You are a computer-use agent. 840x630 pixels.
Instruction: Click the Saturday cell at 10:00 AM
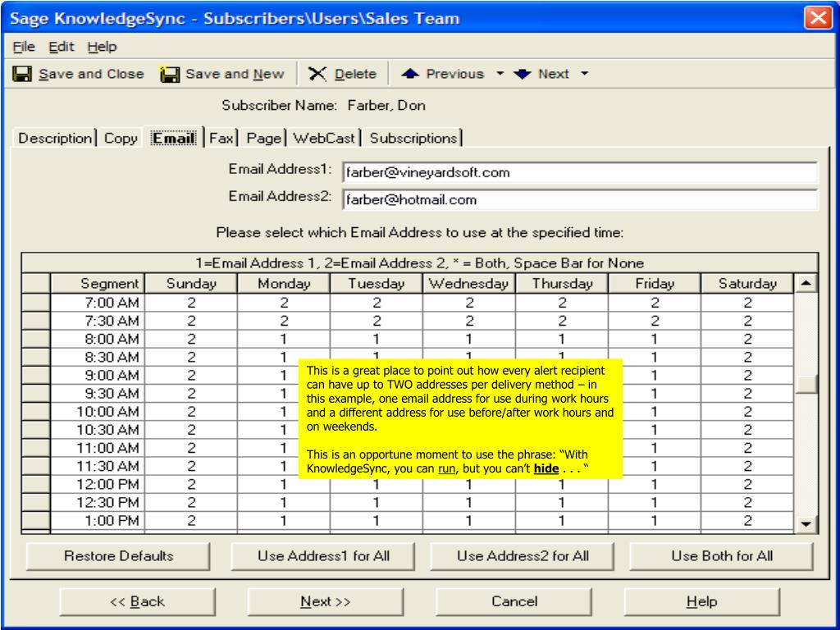[747, 412]
